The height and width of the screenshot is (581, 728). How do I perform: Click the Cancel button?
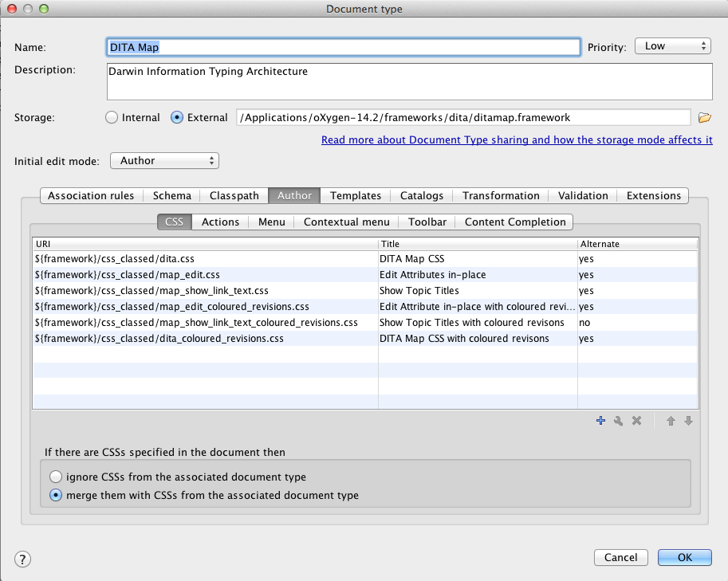click(x=620, y=558)
